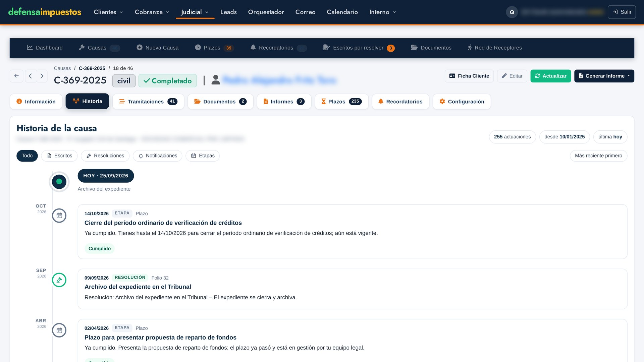
Task: Click the Ficha Cliente button
Action: [469, 76]
